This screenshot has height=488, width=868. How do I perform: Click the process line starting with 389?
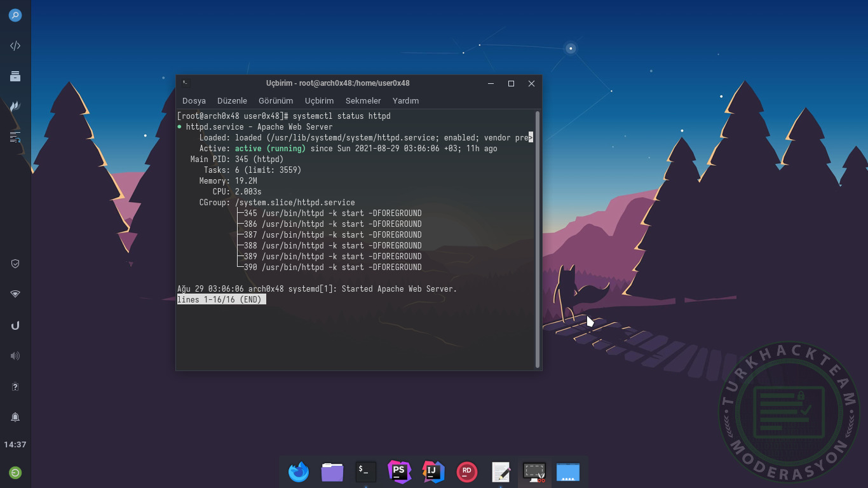(x=332, y=257)
